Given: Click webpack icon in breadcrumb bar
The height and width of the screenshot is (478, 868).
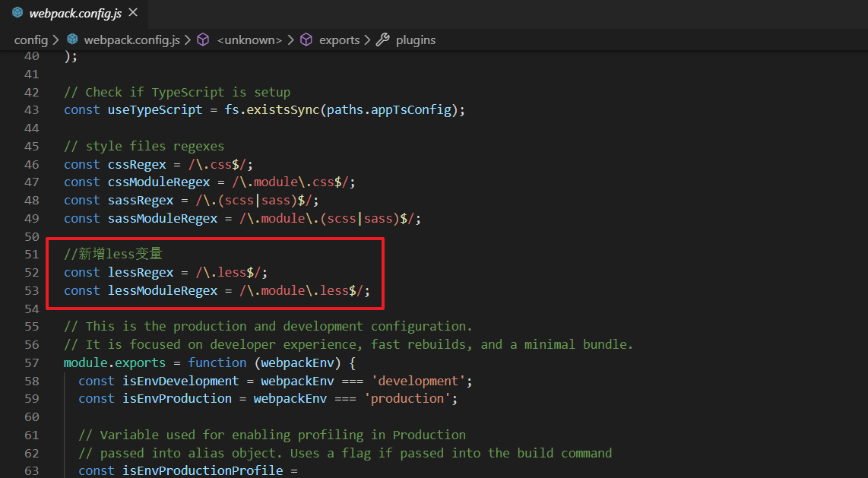Looking at the screenshot, I should [x=72, y=40].
